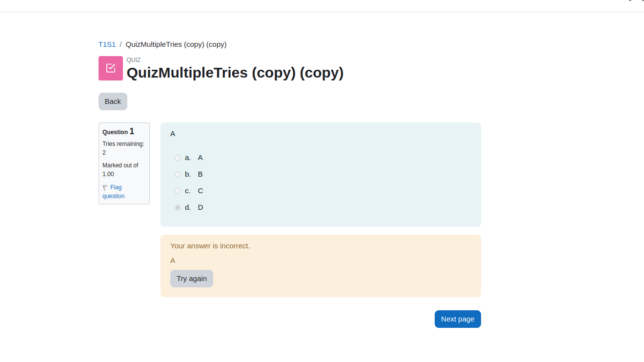Open the T1S1 breadcrumb link
644x362 pixels.
pyautogui.click(x=107, y=44)
